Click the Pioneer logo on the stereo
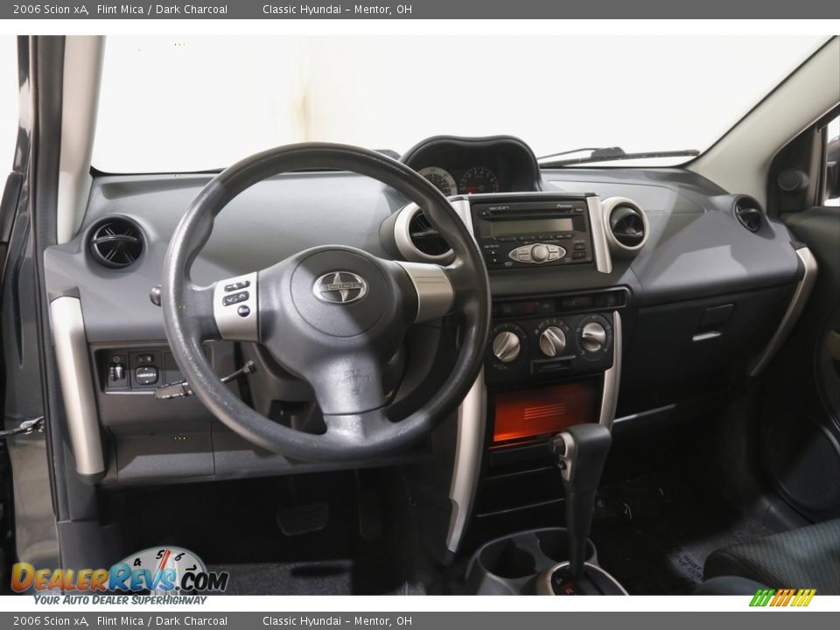 point(564,206)
